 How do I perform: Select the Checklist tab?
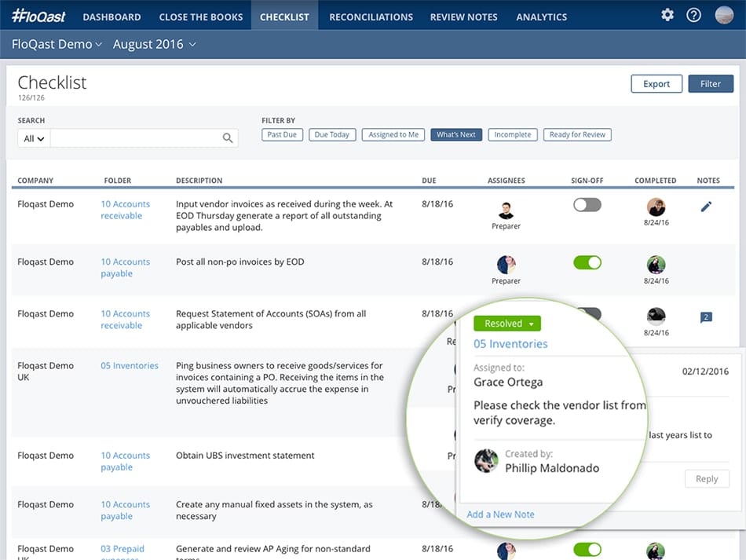[x=284, y=17]
